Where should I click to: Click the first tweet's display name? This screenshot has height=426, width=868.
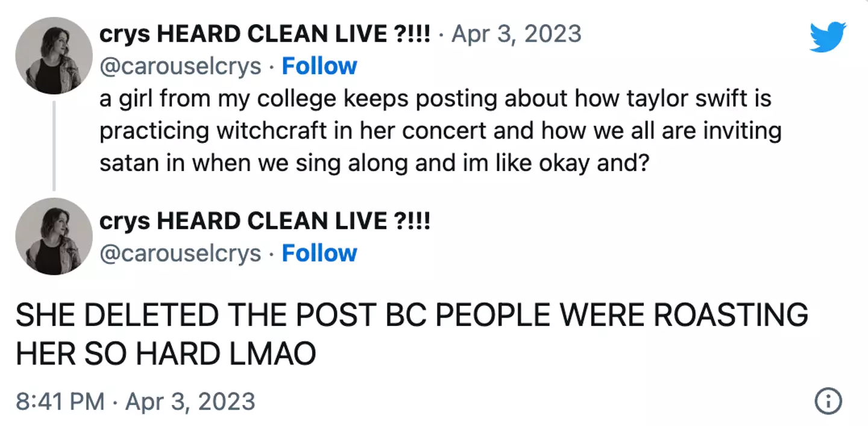coord(265,34)
